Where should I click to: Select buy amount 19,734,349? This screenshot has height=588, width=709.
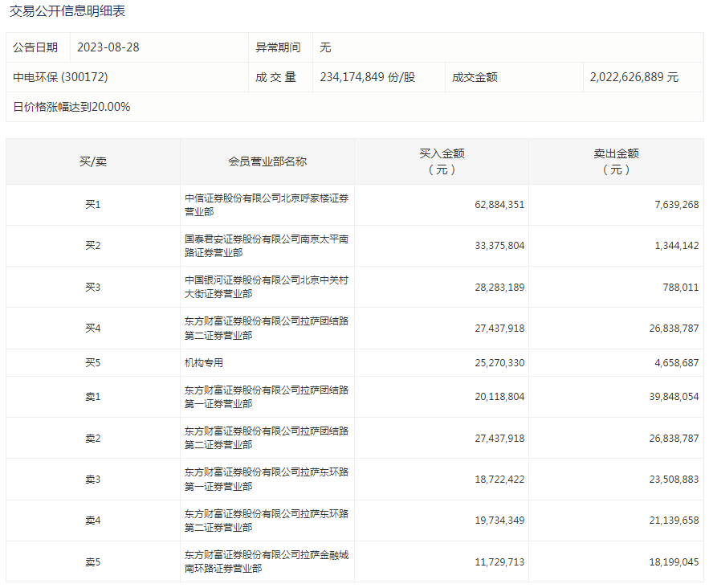(499, 521)
